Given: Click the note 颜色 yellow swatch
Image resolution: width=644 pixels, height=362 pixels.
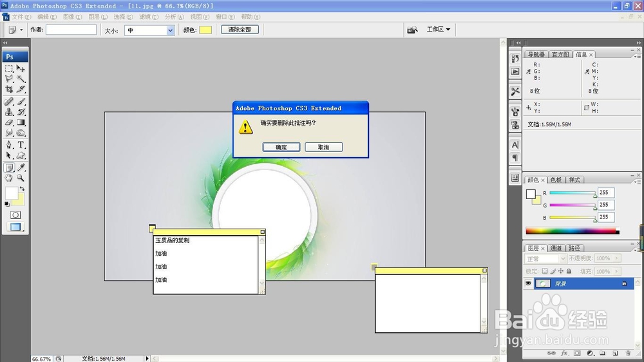Looking at the screenshot, I should [206, 30].
